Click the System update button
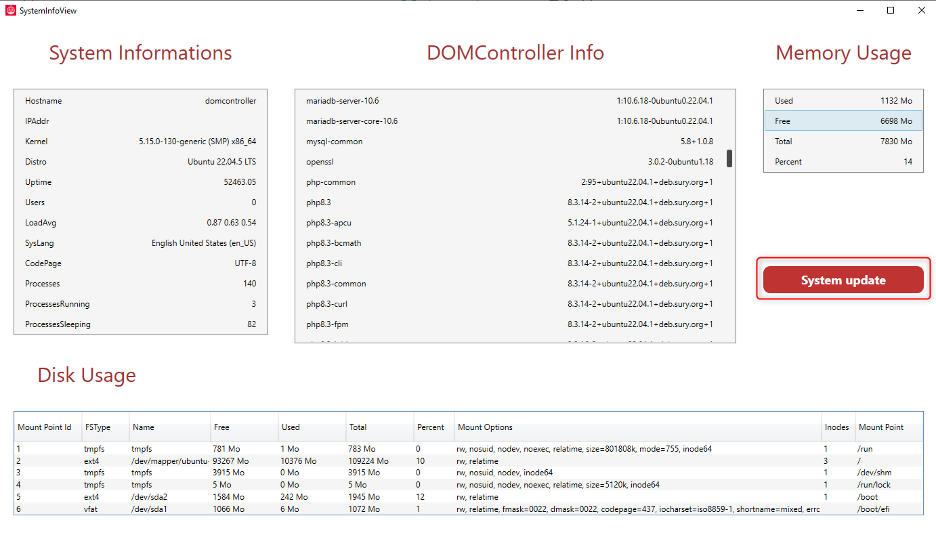Image resolution: width=936 pixels, height=560 pixels. click(x=843, y=280)
